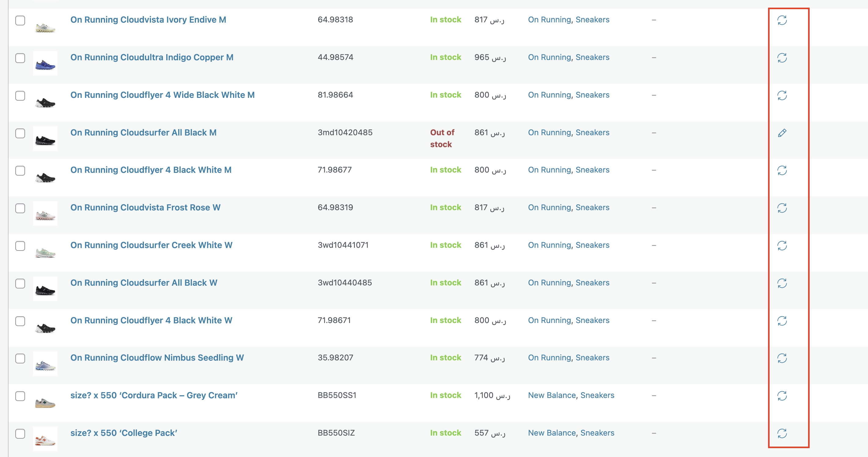This screenshot has height=457, width=868.
Task: Click In stock status for College Pack
Action: click(x=445, y=433)
